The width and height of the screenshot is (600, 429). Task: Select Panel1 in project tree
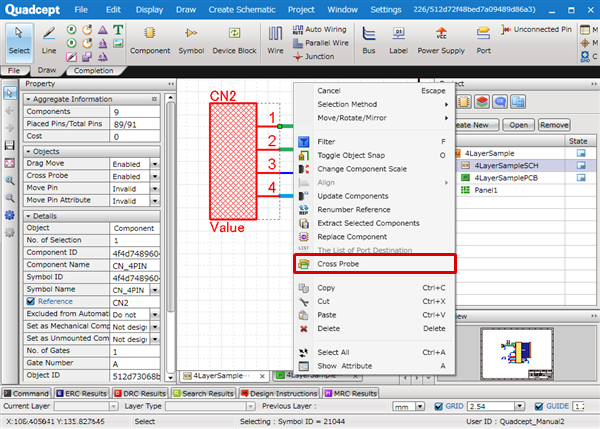[486, 190]
